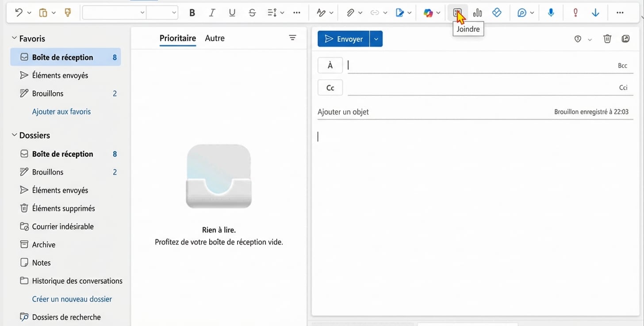Toggle bold formatting
This screenshot has width=644, height=326.
coord(192,13)
